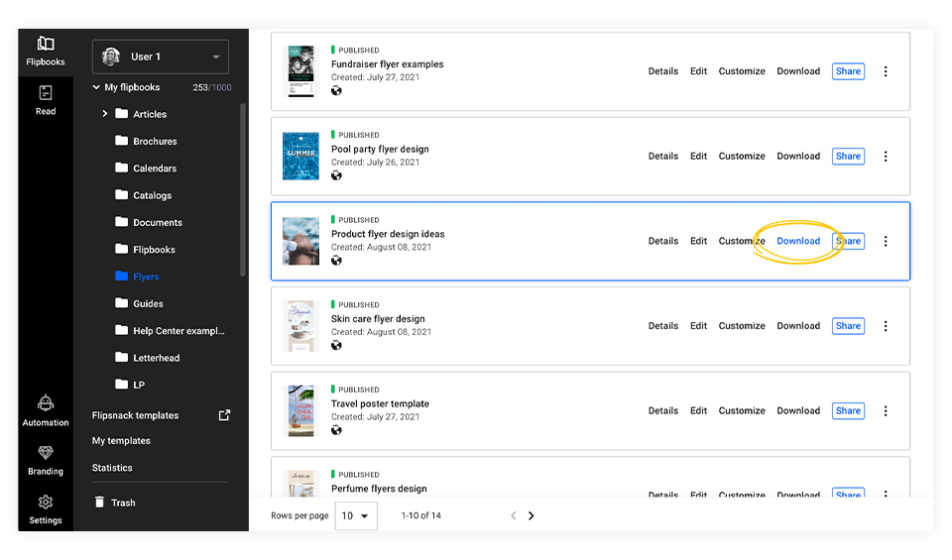952x560 pixels.
Task: Expand the Articles folder
Action: (x=105, y=114)
